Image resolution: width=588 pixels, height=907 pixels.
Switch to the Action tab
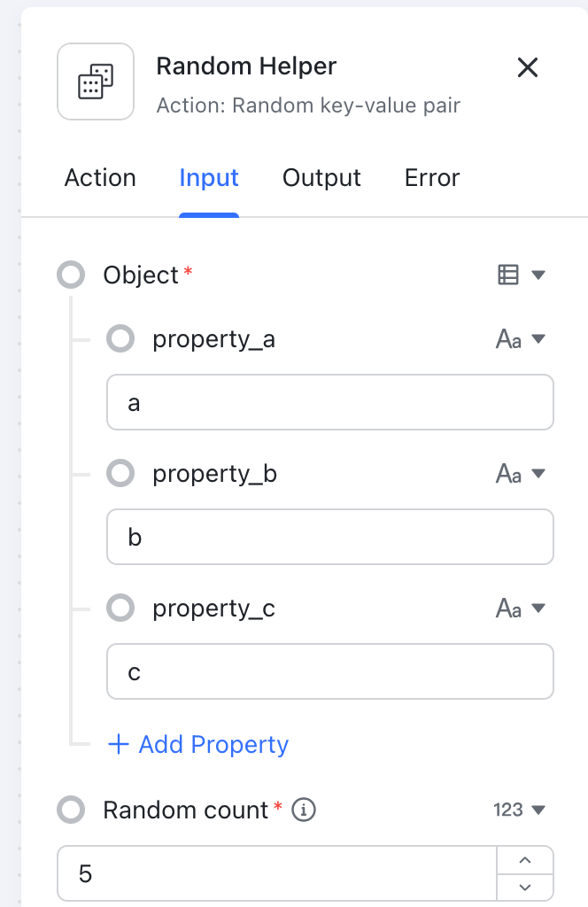[100, 178]
